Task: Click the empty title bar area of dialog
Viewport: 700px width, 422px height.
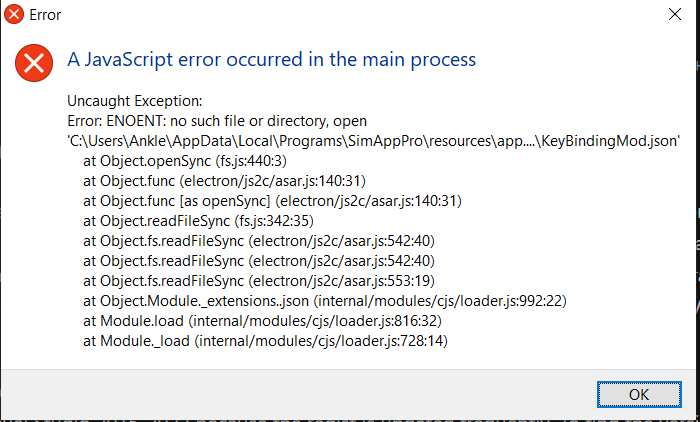Action: [x=357, y=14]
